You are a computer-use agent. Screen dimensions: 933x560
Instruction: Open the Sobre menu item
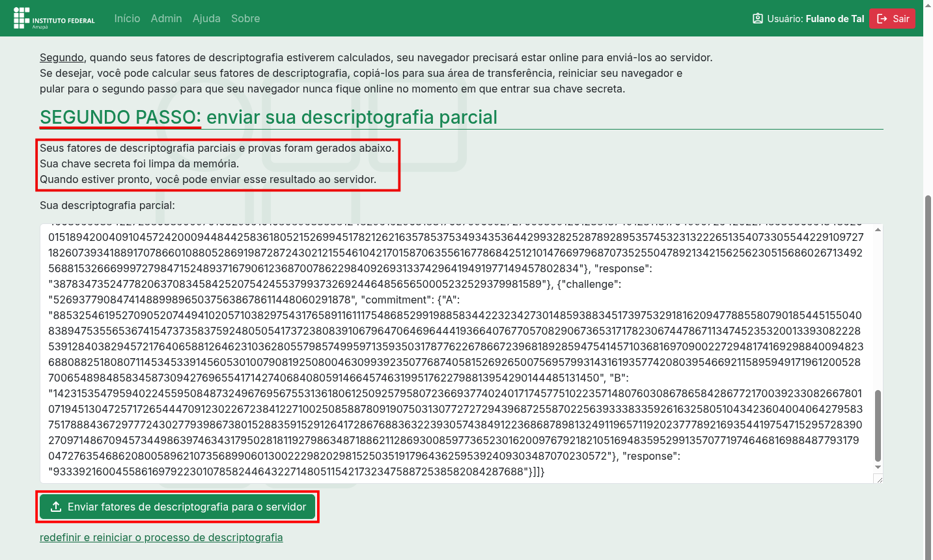245,18
